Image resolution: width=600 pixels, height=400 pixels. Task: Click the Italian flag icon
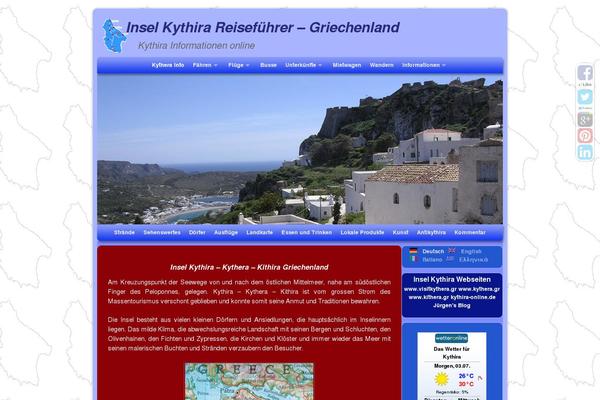click(413, 259)
